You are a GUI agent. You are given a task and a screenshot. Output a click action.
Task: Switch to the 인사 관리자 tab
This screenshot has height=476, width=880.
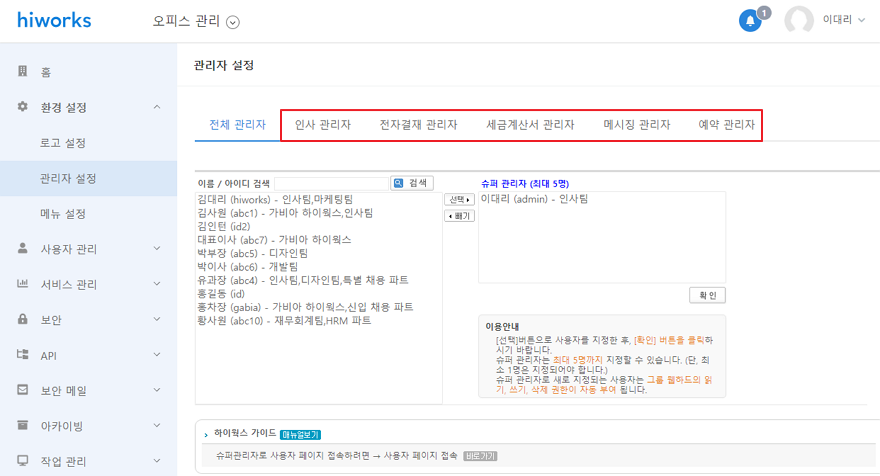click(x=322, y=125)
